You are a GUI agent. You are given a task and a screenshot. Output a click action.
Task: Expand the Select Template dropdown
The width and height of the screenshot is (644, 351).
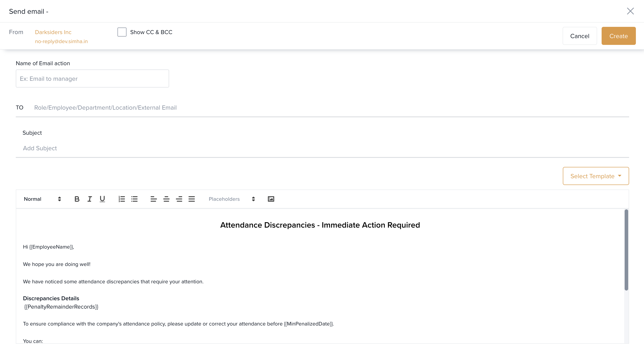[x=596, y=176]
